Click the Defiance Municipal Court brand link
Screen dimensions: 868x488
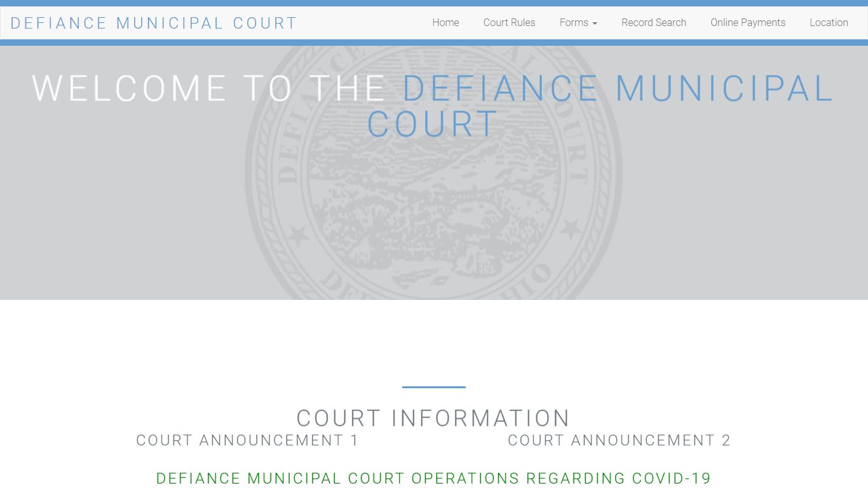pos(154,23)
